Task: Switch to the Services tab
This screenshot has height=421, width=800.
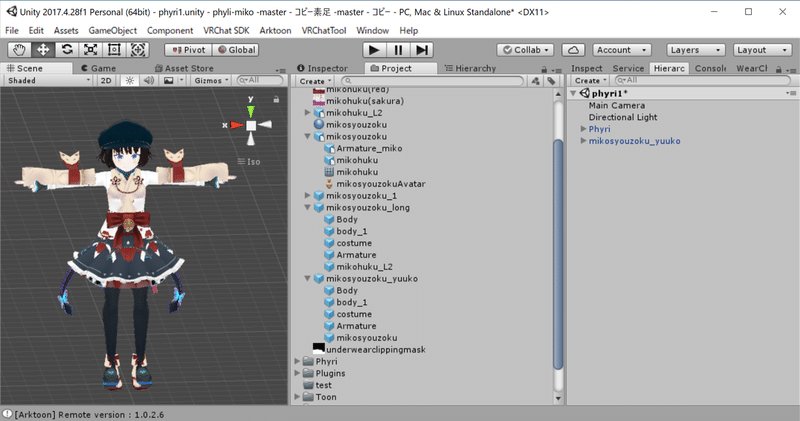Action: 628,68
